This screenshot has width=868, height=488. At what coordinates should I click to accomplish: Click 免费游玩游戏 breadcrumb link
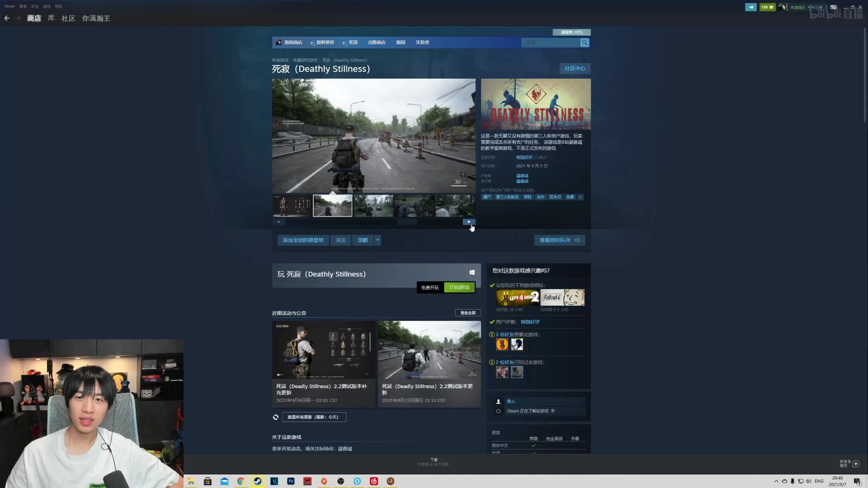coord(305,60)
